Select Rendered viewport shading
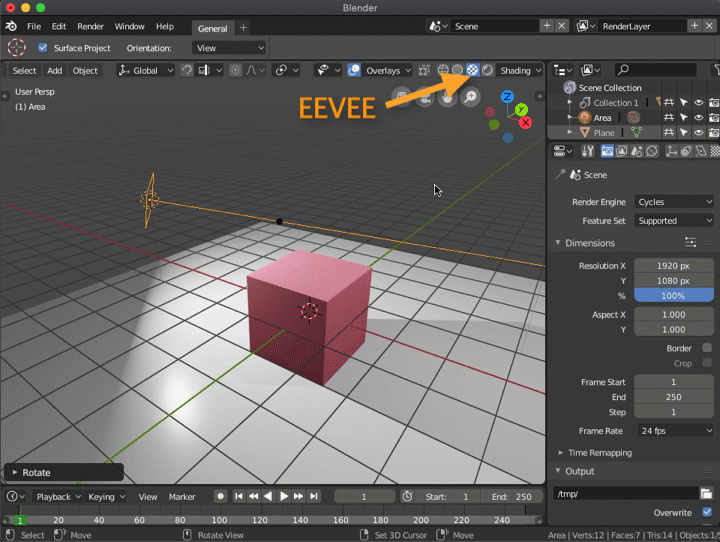Viewport: 720px width, 542px height. click(487, 70)
